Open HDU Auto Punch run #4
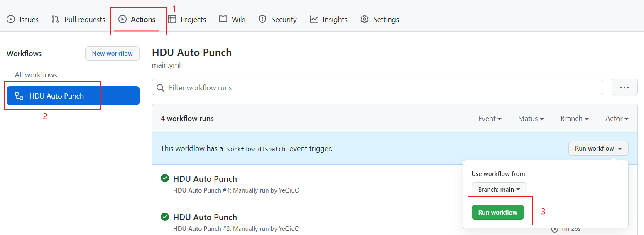The height and width of the screenshot is (235, 644). pyautogui.click(x=205, y=179)
